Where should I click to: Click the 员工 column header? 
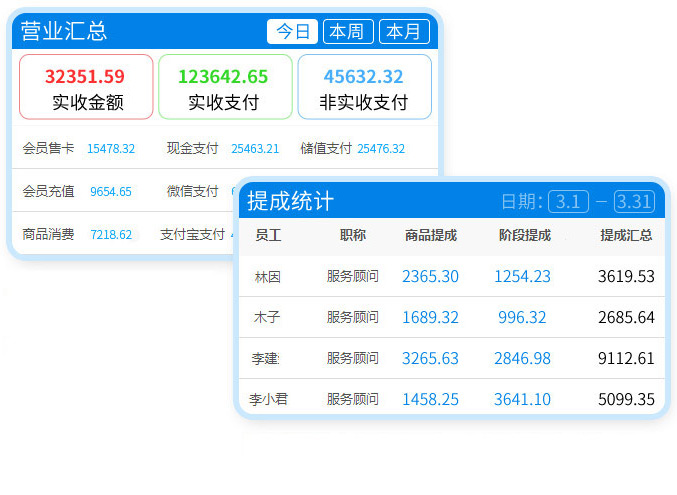tap(268, 235)
